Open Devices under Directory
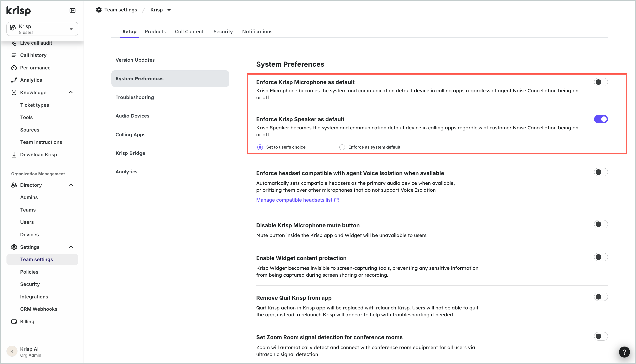This screenshot has width=636, height=364. tap(30, 234)
